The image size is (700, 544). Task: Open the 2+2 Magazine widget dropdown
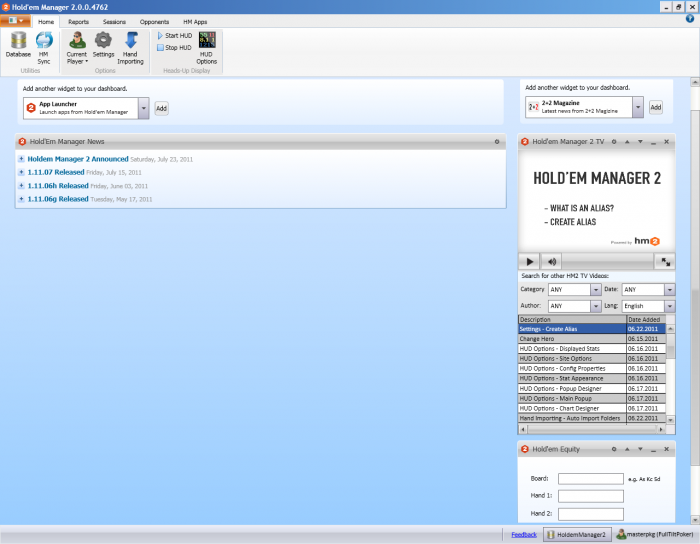point(638,107)
